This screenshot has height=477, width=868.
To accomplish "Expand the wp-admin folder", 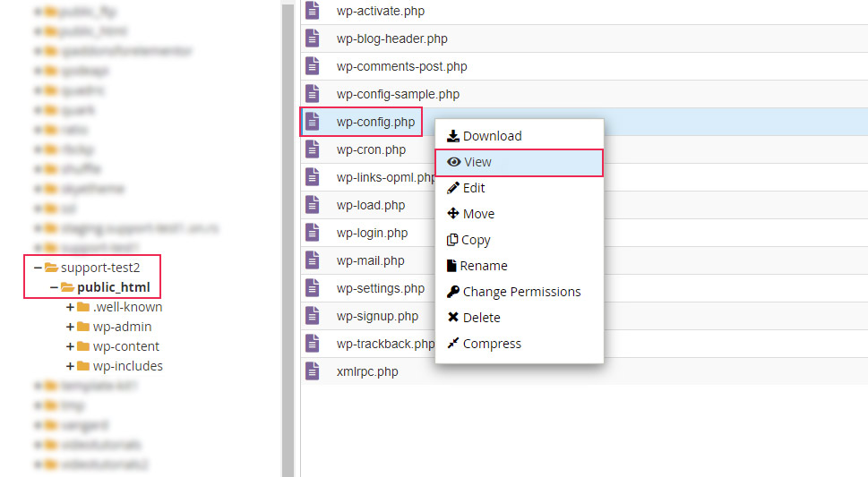I will 70,327.
